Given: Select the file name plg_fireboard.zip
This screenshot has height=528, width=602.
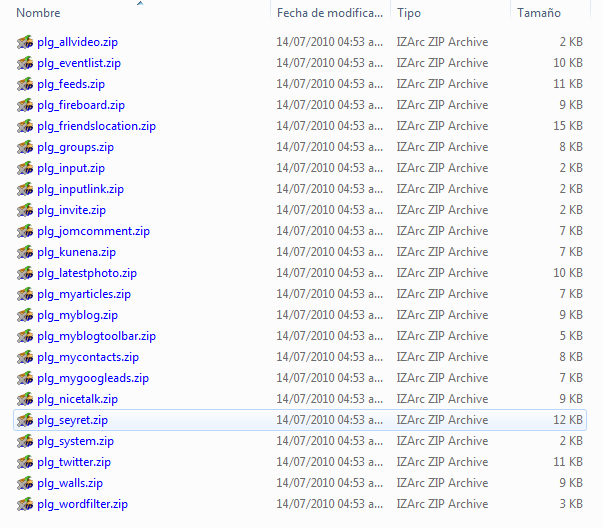Looking at the screenshot, I should [x=81, y=105].
